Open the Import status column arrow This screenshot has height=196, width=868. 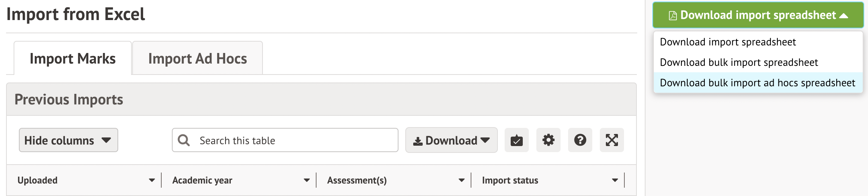point(615,180)
